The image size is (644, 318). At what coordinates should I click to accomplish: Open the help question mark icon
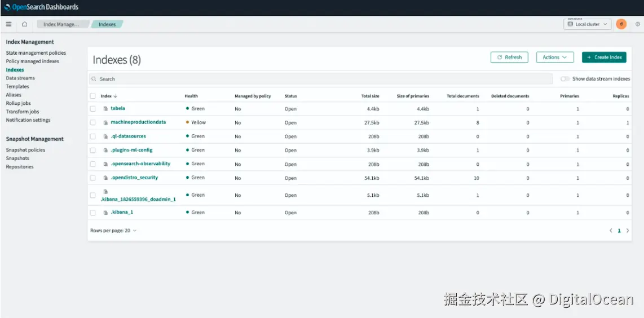(637, 24)
